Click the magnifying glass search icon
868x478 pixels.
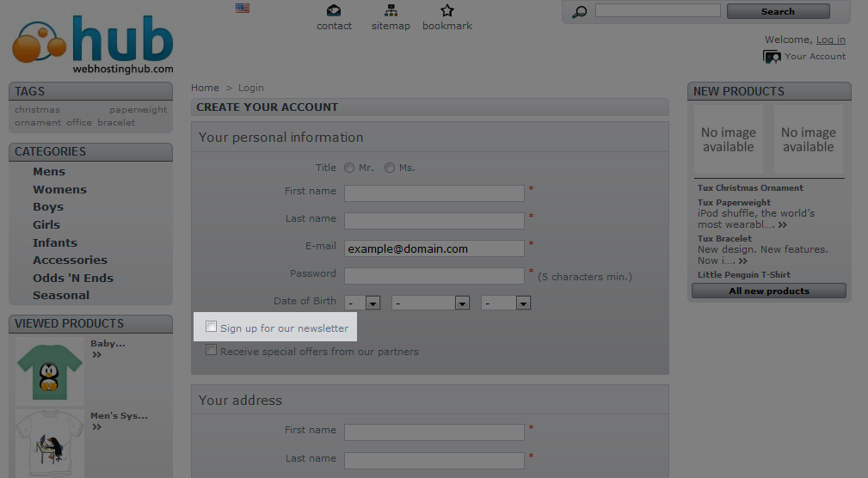pyautogui.click(x=580, y=12)
